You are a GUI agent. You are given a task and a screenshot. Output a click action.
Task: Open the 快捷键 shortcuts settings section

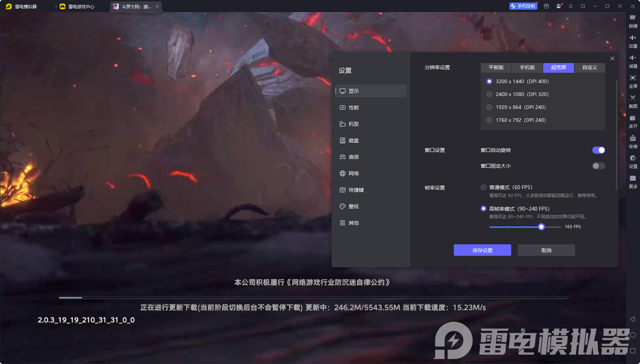pos(371,190)
